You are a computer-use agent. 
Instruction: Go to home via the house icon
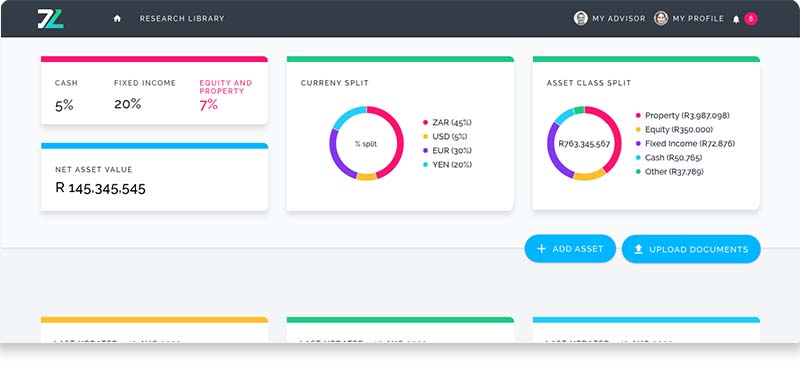[x=117, y=18]
